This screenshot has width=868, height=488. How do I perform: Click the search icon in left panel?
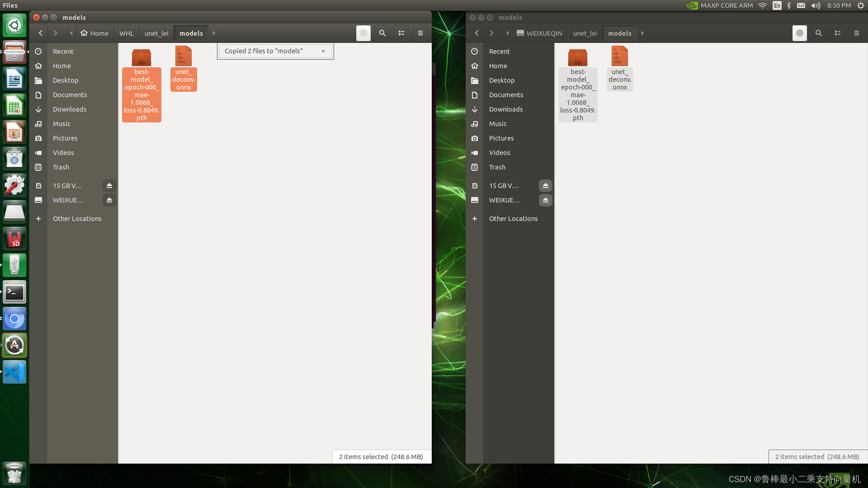point(382,33)
